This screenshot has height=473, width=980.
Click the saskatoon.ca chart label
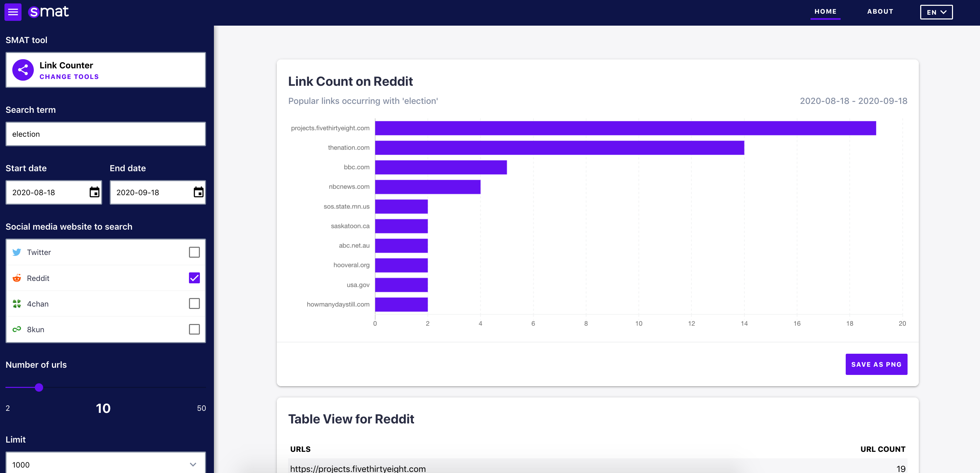350,226
